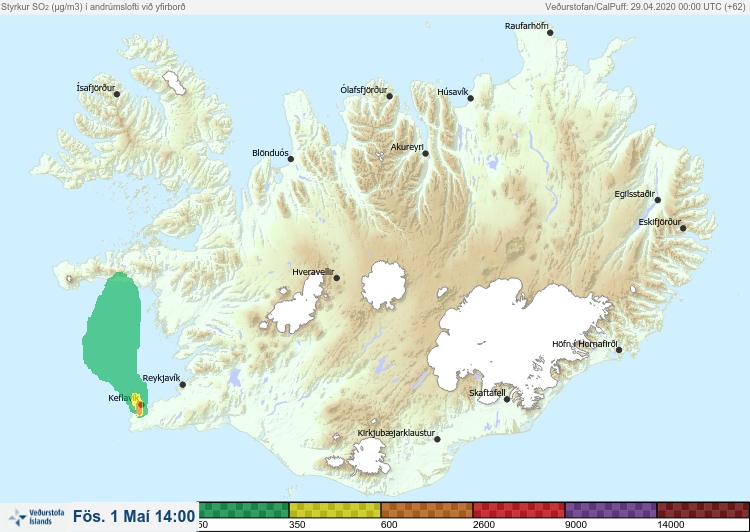Select the orange 600 legend swatch
This screenshot has height=532, width=750.
[427, 510]
